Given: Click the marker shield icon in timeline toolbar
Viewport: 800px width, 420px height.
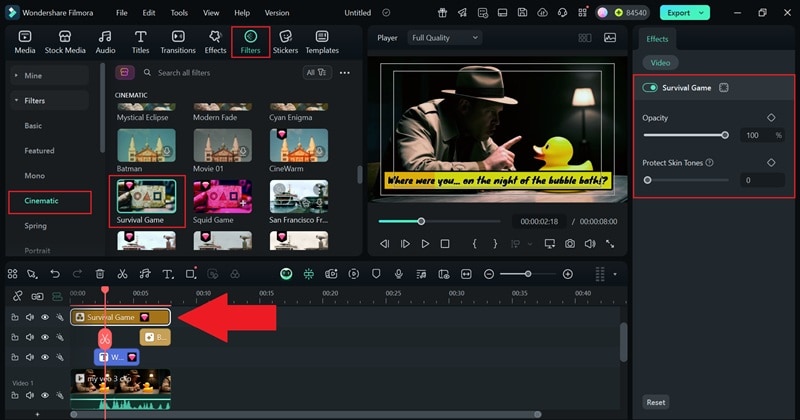Looking at the screenshot, I should tap(376, 274).
